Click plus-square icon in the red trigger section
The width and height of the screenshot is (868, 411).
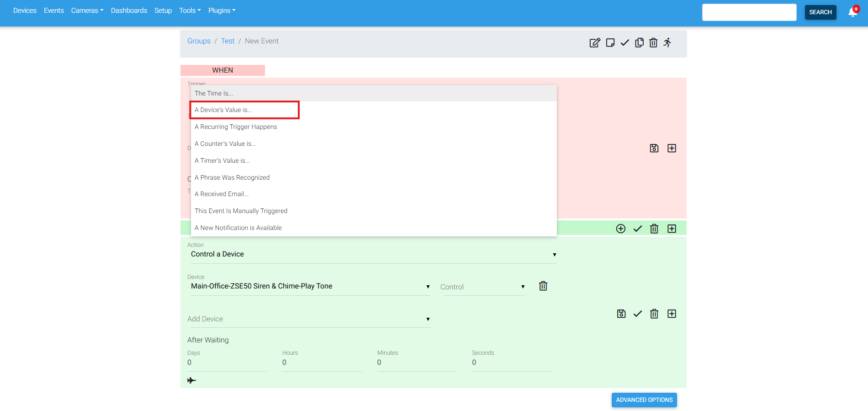tap(672, 148)
